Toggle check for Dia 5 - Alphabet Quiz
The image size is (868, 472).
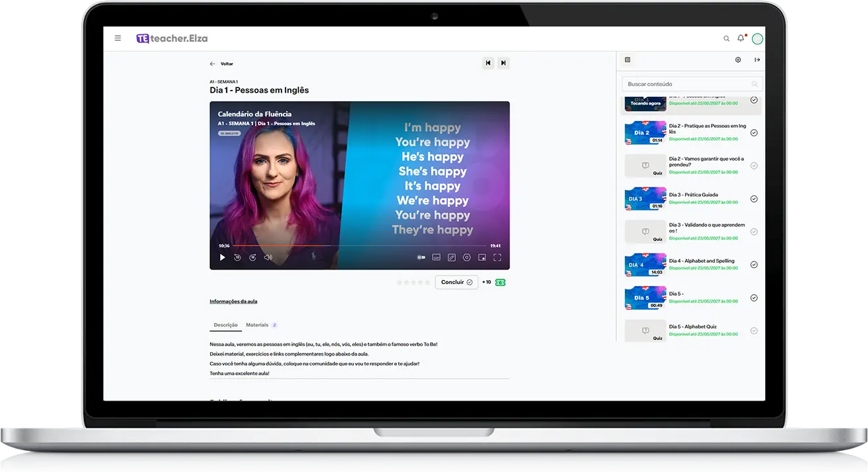[x=754, y=331]
